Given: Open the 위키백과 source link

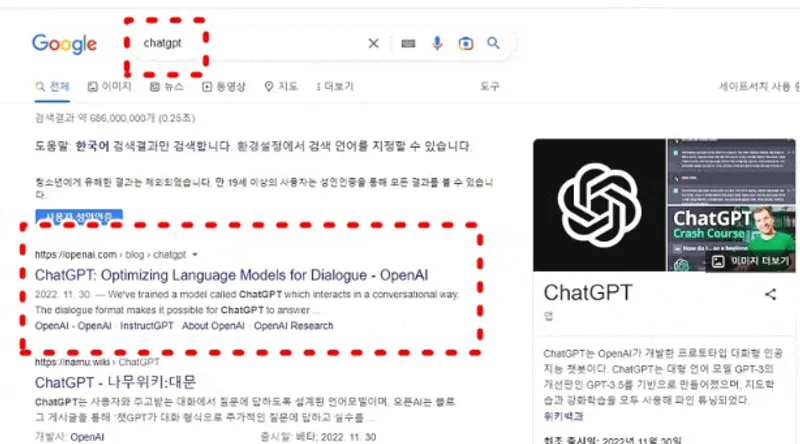Looking at the screenshot, I should tap(563, 416).
